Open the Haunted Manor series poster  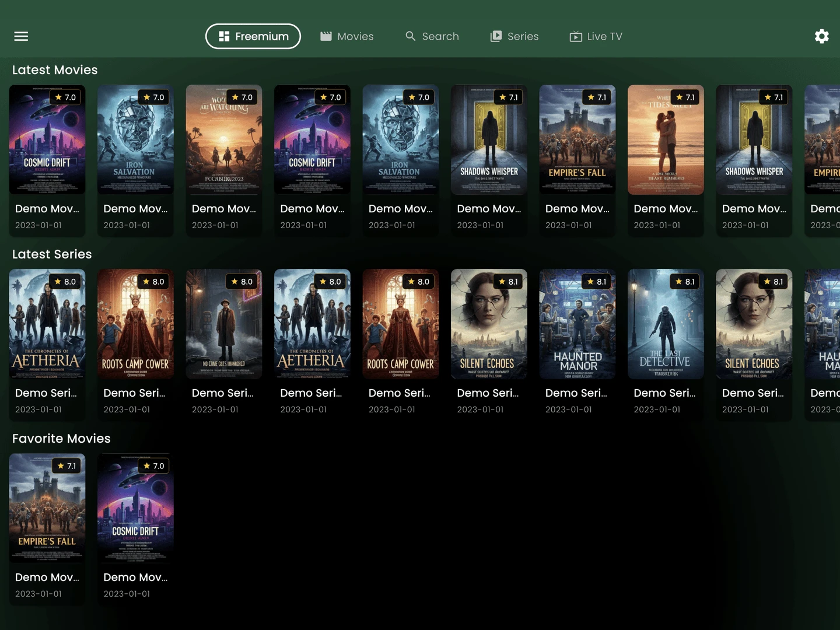pyautogui.click(x=577, y=324)
